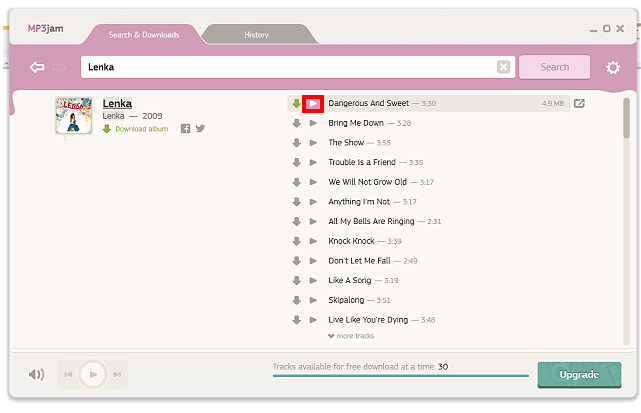Download All My Bells Are Ringing
The height and width of the screenshot is (413, 641).
[296, 221]
